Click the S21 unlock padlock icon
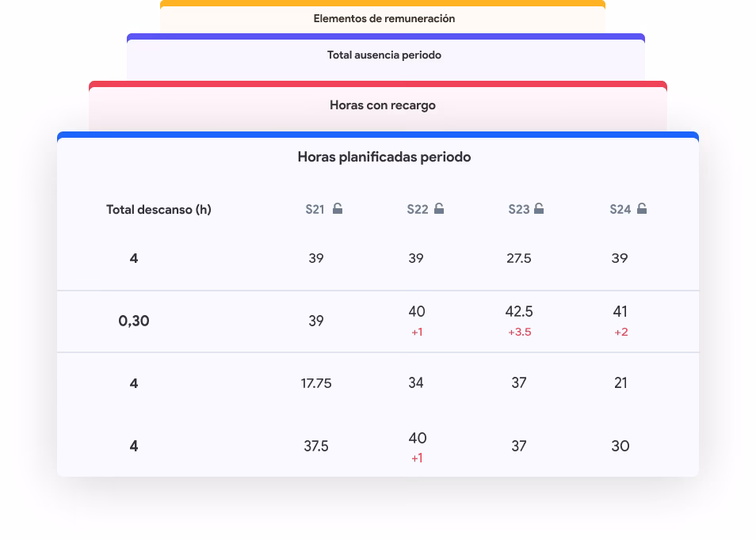The width and height of the screenshot is (756, 540). [x=338, y=209]
